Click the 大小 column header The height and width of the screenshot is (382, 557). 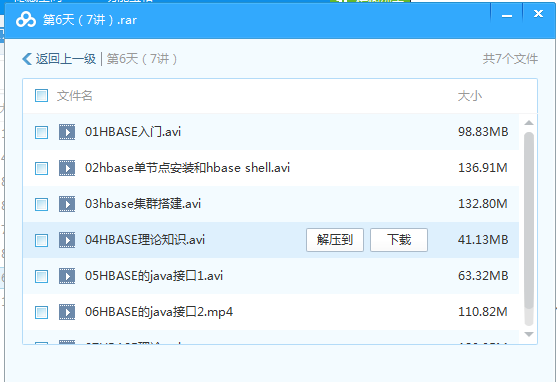click(470, 96)
